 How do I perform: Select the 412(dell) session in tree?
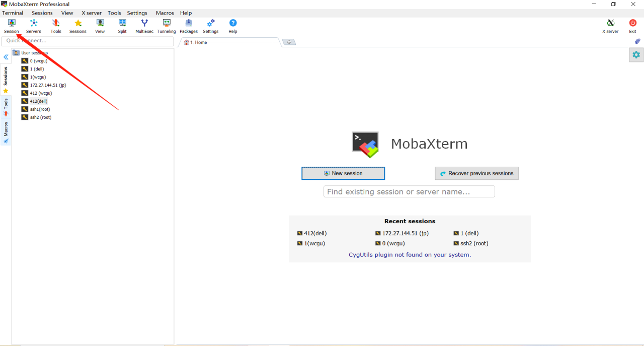point(34,101)
